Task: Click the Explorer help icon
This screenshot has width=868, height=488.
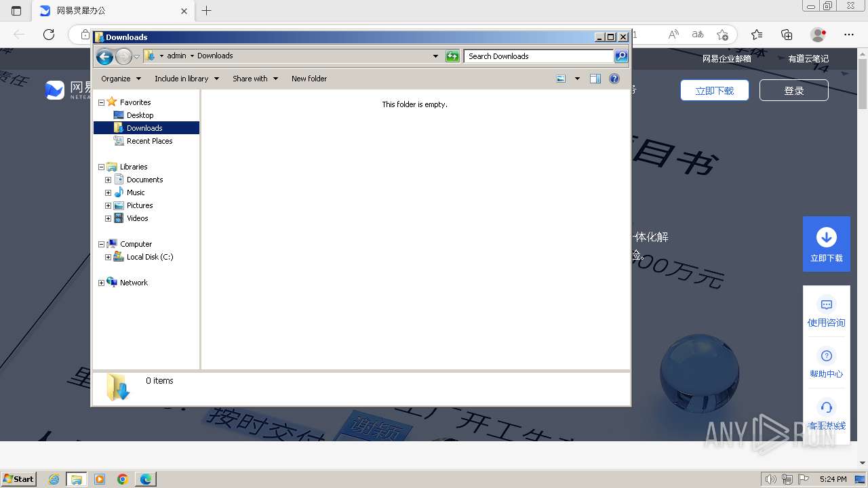Action: tap(614, 79)
